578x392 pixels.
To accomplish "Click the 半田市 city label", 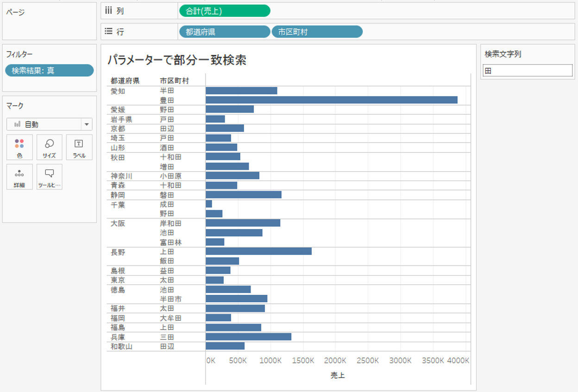I will click(x=171, y=299).
